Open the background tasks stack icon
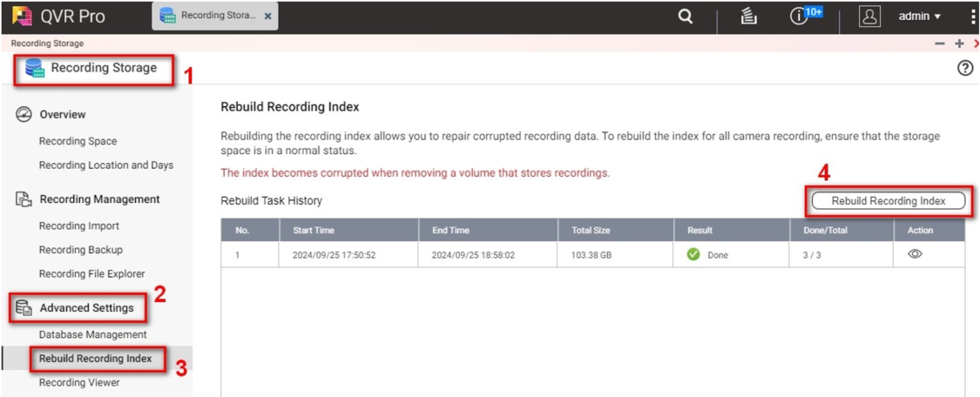The width and height of the screenshot is (980, 397). pyautogui.click(x=748, y=17)
